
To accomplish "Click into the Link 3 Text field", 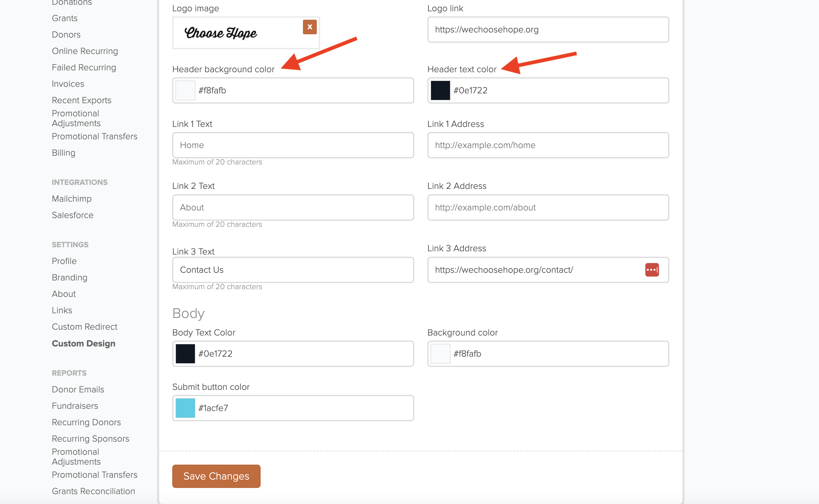I will click(x=293, y=270).
